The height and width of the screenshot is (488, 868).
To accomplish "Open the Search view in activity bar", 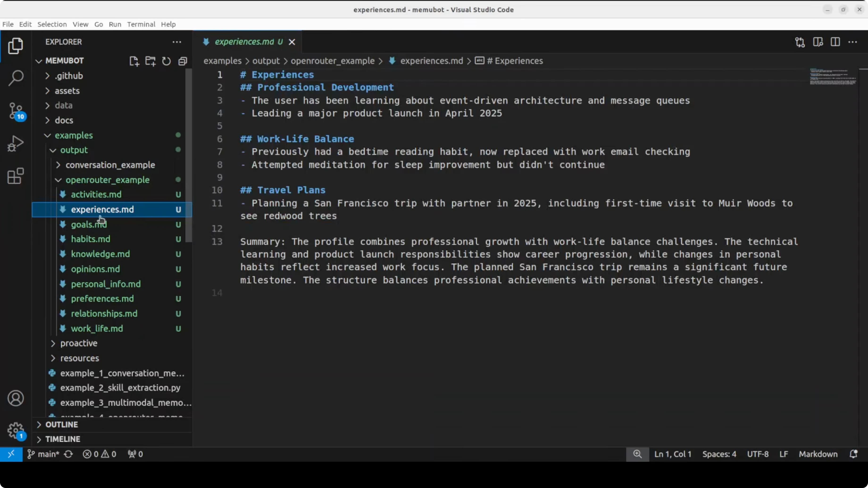I will click(x=16, y=78).
